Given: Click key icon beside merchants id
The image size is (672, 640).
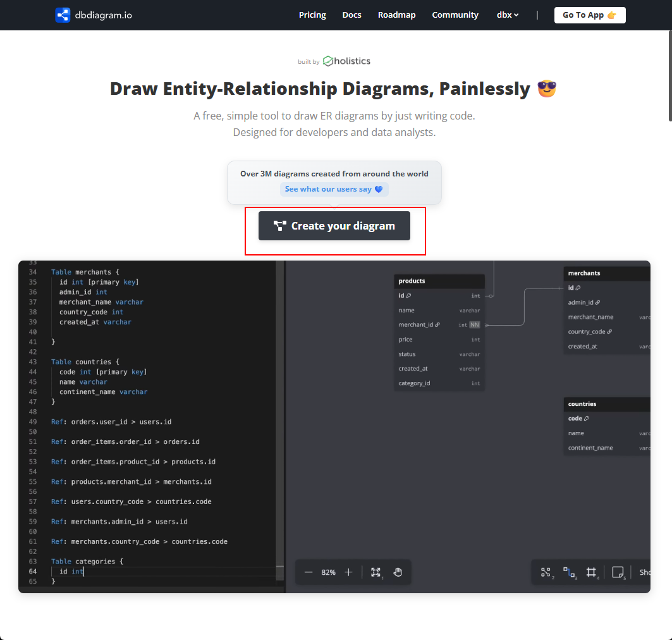Looking at the screenshot, I should (x=578, y=288).
